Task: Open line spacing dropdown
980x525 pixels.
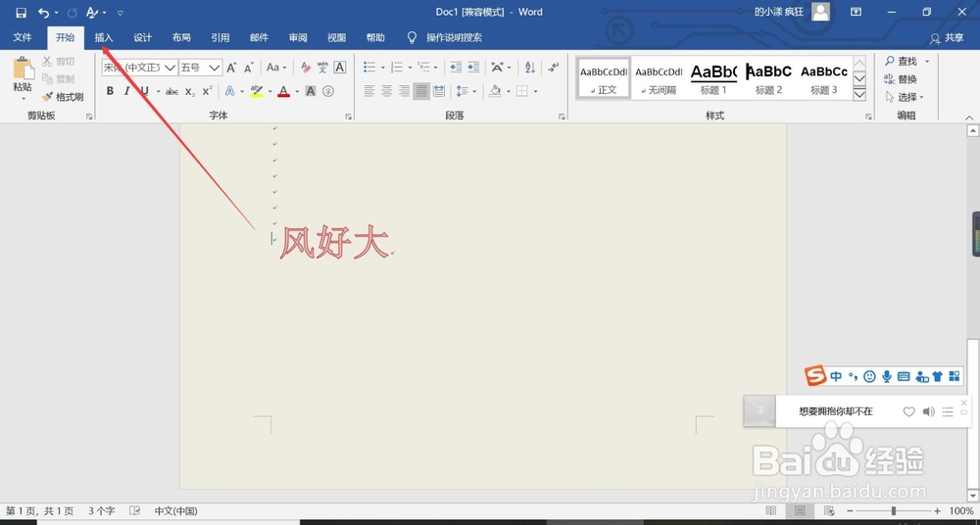Action: click(466, 91)
